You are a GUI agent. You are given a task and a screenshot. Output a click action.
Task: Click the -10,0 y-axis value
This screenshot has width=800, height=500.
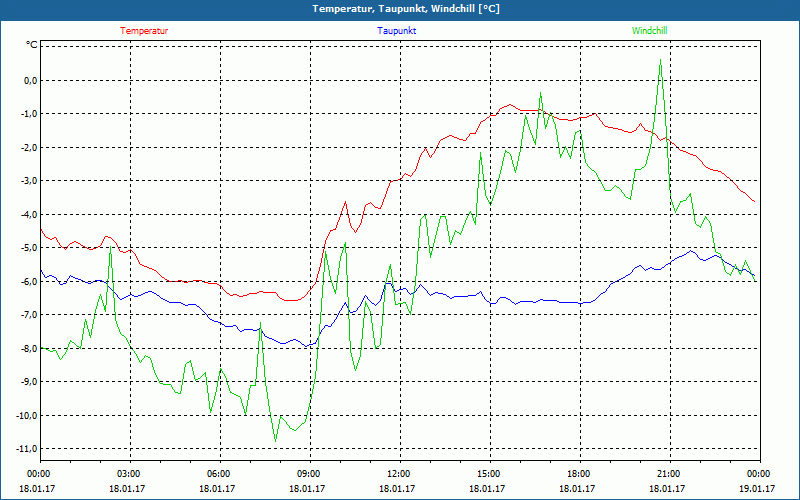(x=27, y=415)
